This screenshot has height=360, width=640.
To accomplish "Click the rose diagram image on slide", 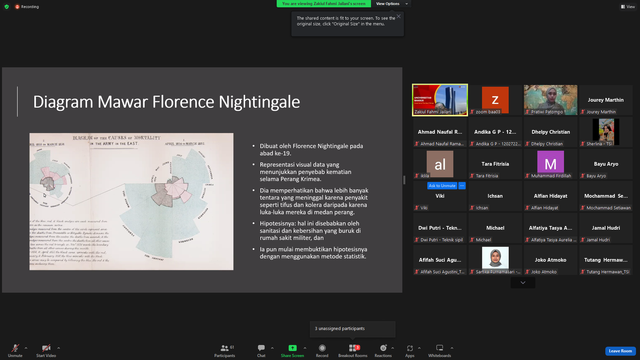I will pos(131,201).
